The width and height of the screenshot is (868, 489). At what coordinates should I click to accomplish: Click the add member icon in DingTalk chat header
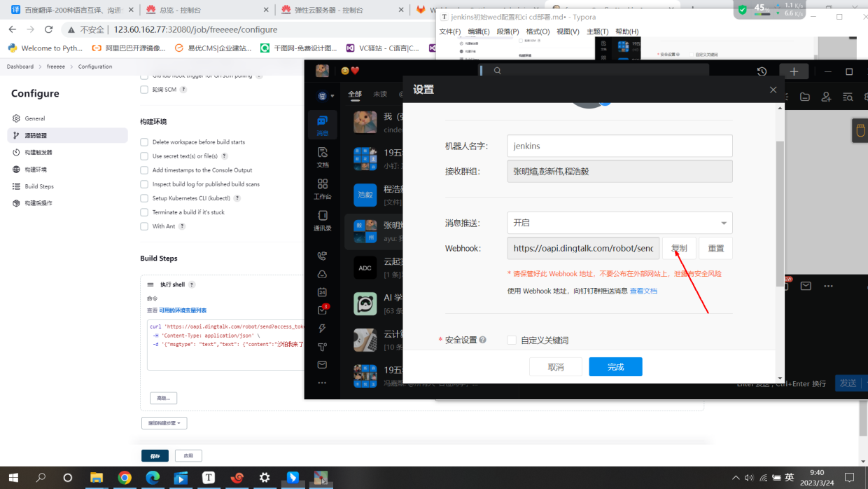click(x=826, y=97)
